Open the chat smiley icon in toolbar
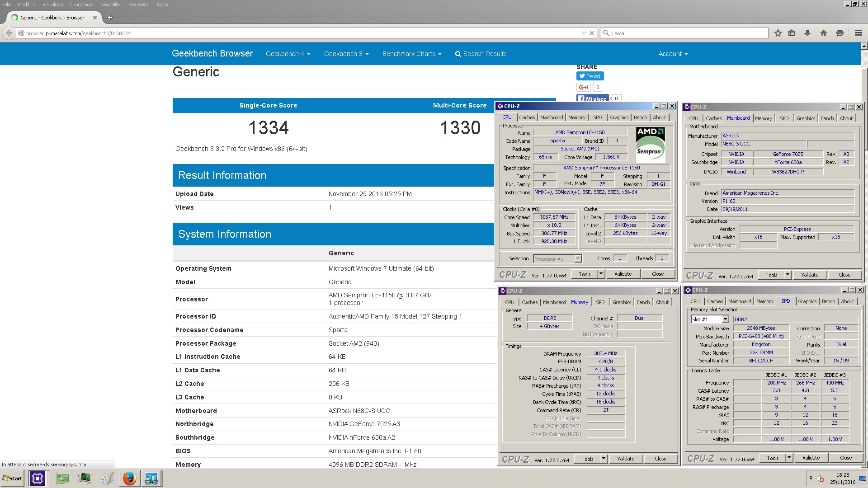This screenshot has width=868, height=488. (840, 33)
